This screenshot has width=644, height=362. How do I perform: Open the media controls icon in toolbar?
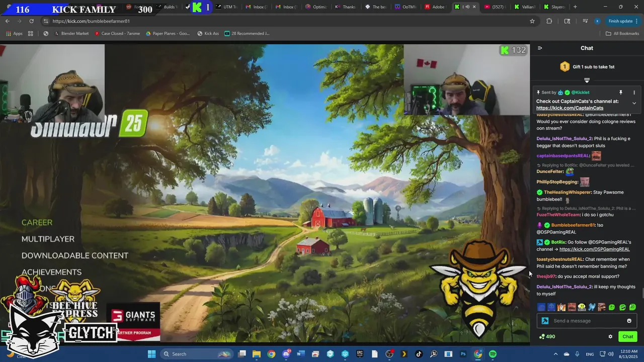pyautogui.click(x=585, y=21)
